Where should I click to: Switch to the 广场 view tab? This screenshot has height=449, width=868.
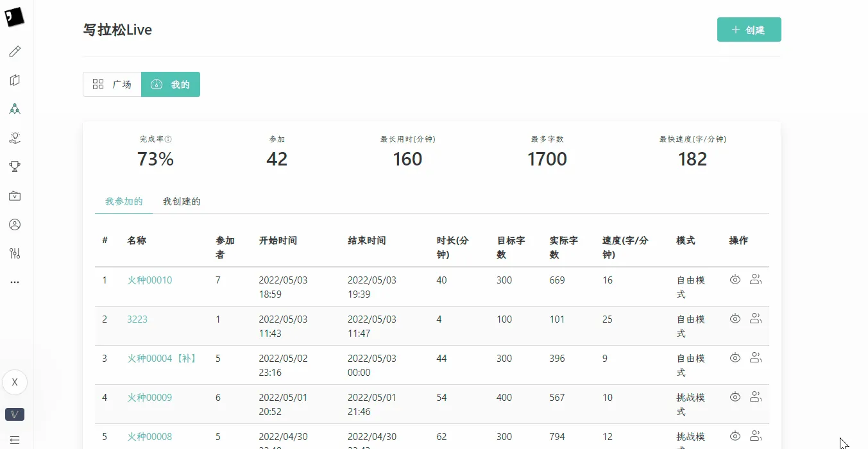coord(112,84)
